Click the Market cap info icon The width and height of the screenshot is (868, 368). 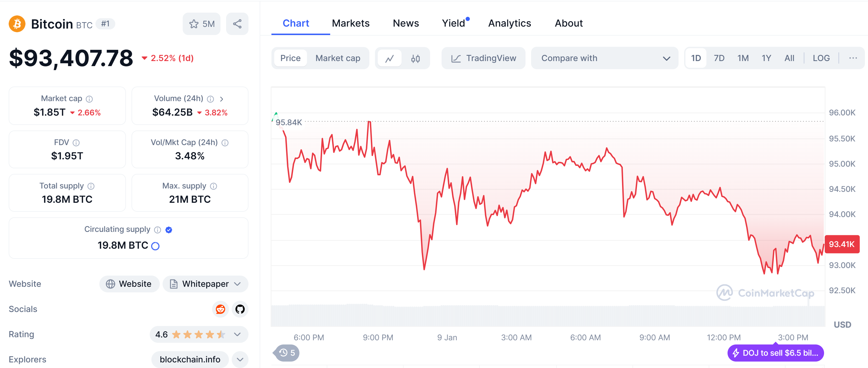point(89,99)
